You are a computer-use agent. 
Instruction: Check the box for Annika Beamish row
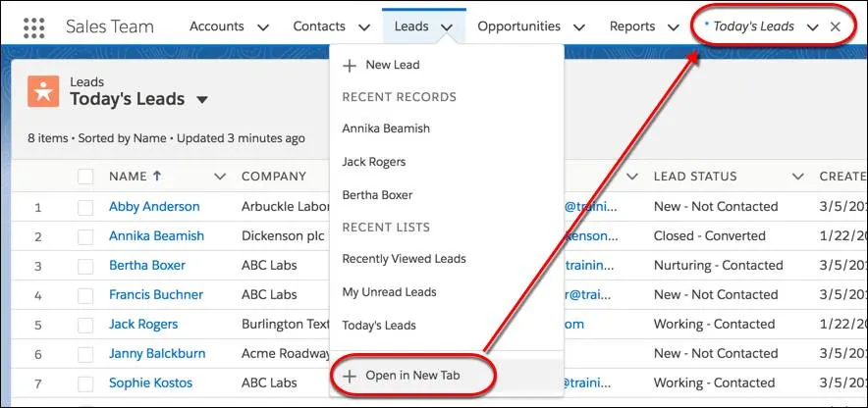pyautogui.click(x=85, y=237)
